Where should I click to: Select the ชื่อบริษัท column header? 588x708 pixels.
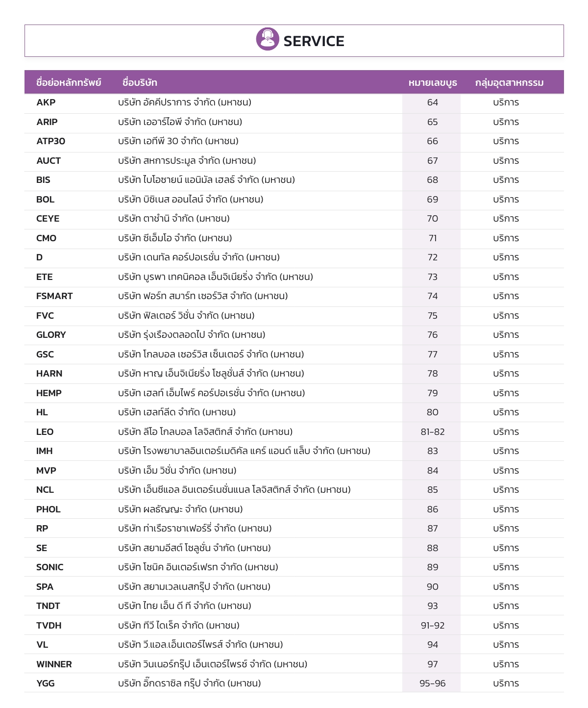[x=140, y=82]
